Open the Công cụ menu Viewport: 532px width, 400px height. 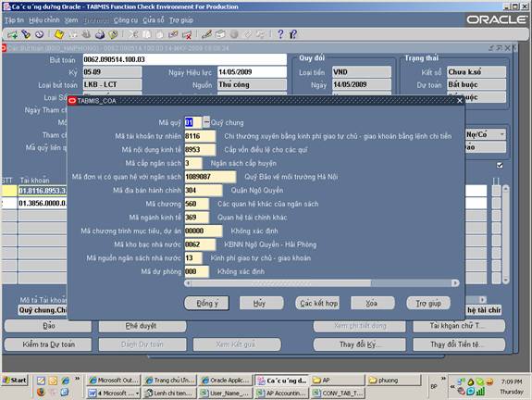(x=126, y=20)
